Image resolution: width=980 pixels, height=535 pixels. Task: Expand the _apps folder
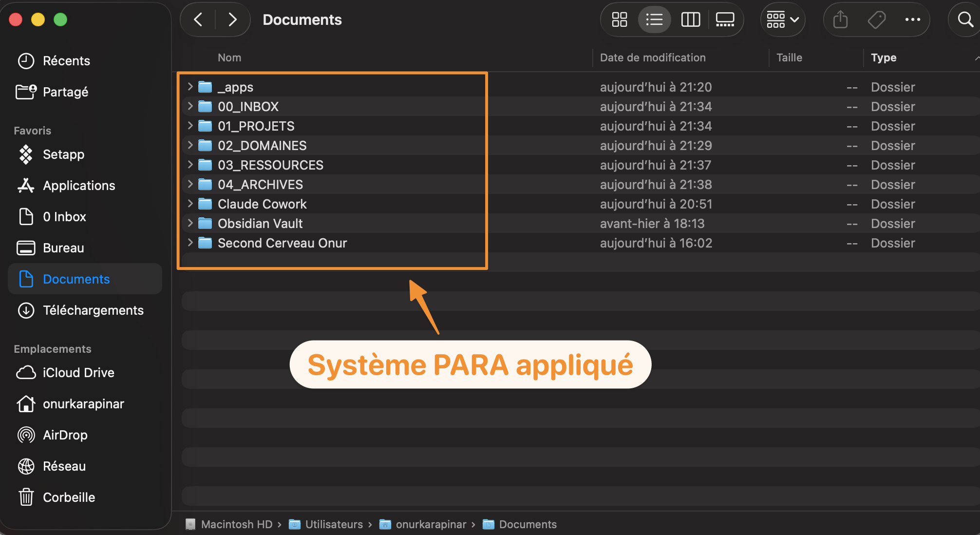[x=190, y=87]
